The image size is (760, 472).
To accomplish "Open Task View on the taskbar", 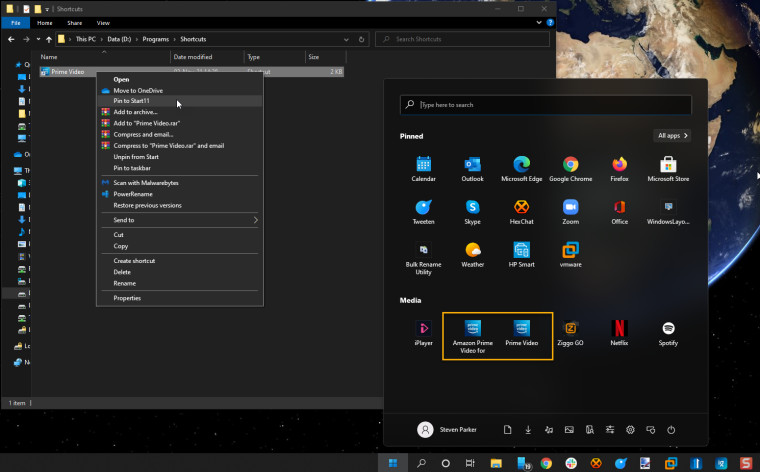I will click(470, 463).
